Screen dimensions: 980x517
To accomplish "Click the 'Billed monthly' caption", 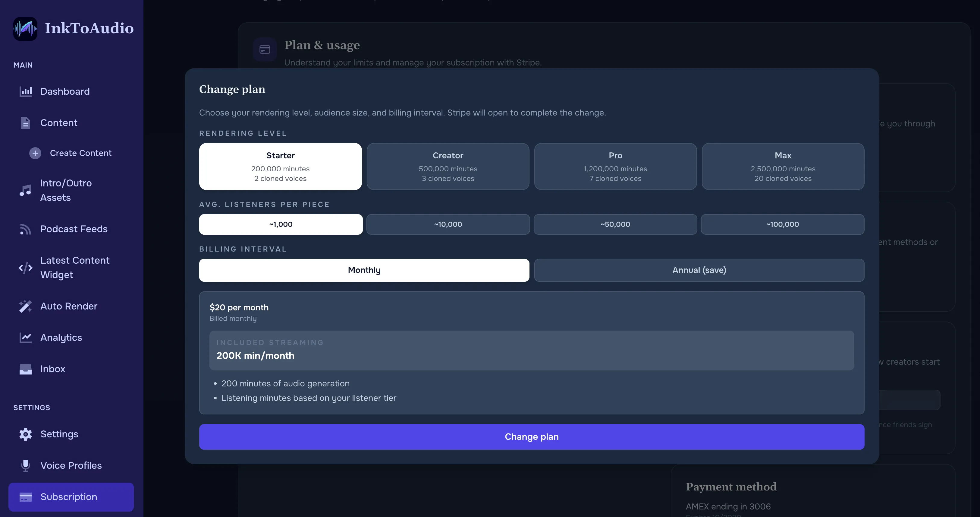I will [x=233, y=319].
